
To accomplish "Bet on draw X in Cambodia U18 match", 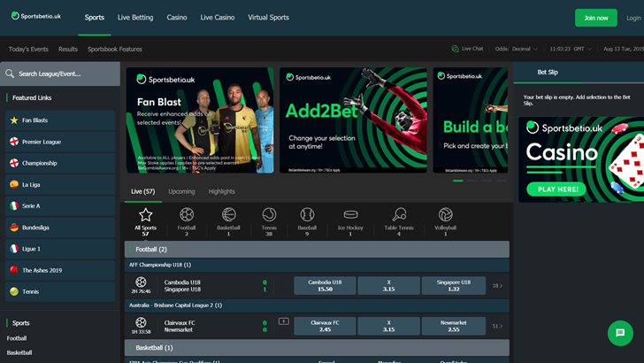I will tap(388, 286).
